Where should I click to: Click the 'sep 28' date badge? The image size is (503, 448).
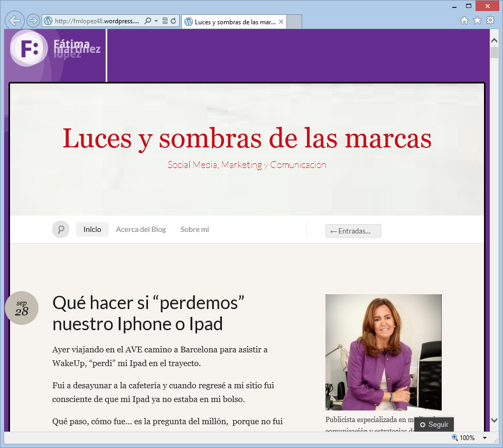(x=22, y=308)
